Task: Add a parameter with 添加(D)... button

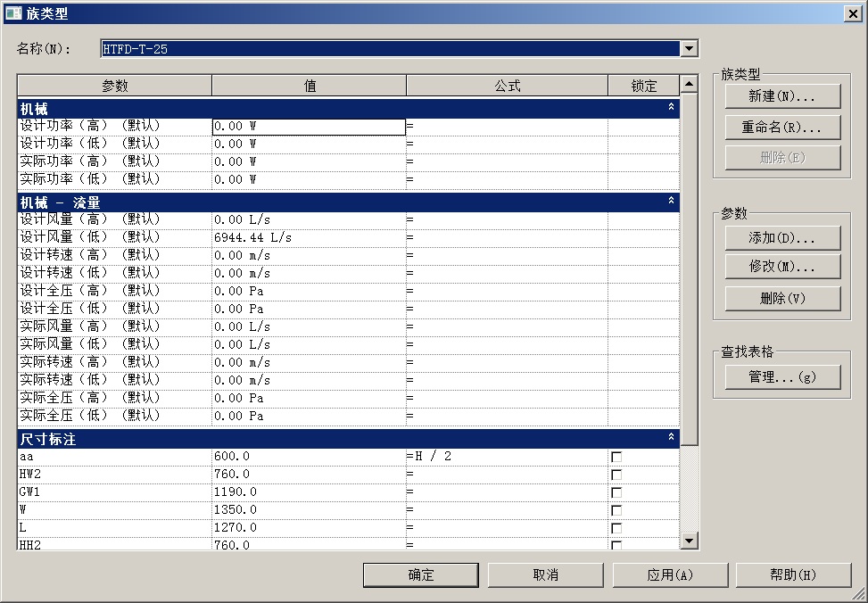Action: [x=782, y=238]
